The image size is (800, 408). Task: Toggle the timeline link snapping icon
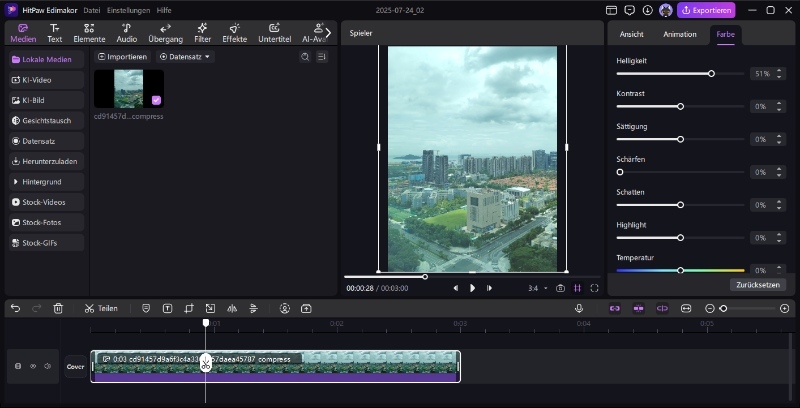tap(614, 309)
